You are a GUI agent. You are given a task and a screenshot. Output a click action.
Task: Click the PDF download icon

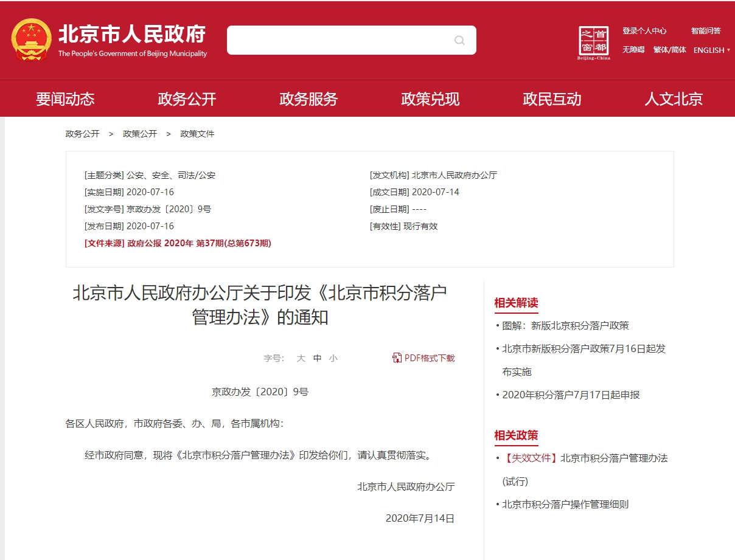(x=397, y=358)
